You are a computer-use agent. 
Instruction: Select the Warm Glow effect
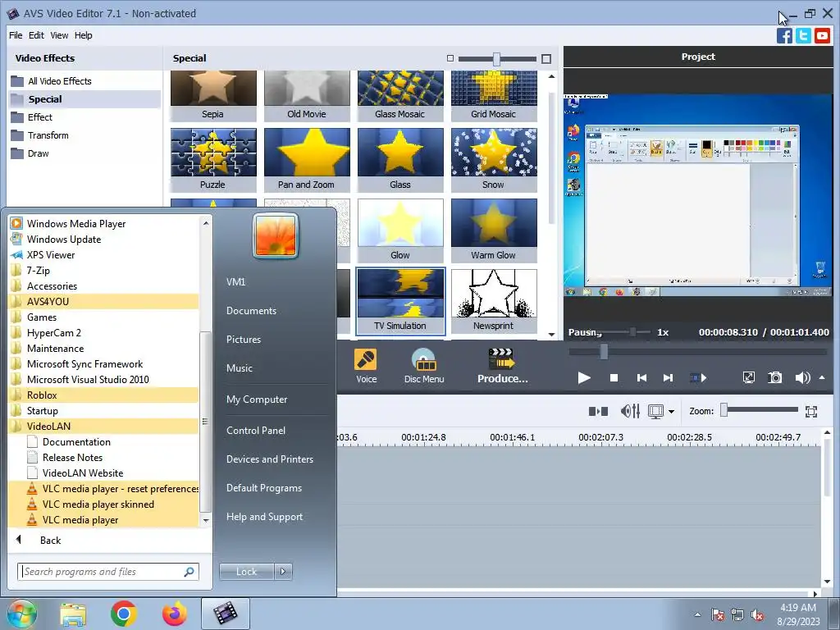click(x=493, y=231)
